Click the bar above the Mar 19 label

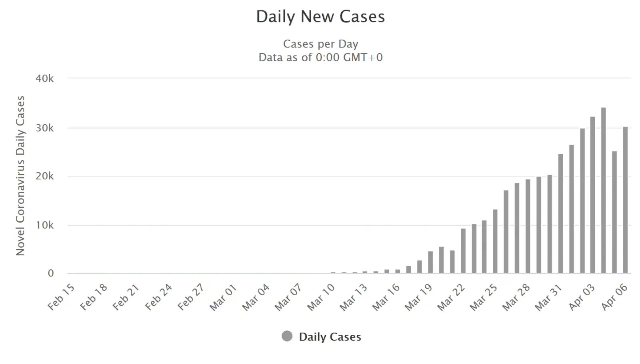[430, 262]
